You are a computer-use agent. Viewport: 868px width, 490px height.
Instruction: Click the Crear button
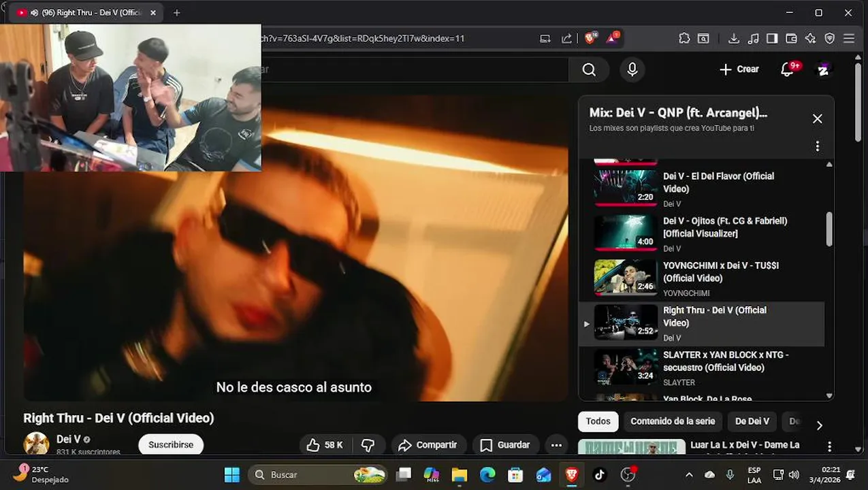click(x=739, y=69)
